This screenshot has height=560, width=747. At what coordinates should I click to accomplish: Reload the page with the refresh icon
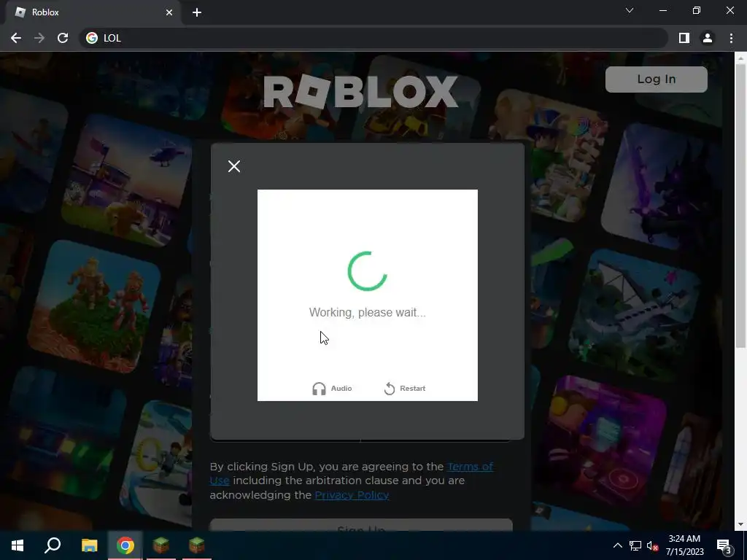[x=63, y=38]
